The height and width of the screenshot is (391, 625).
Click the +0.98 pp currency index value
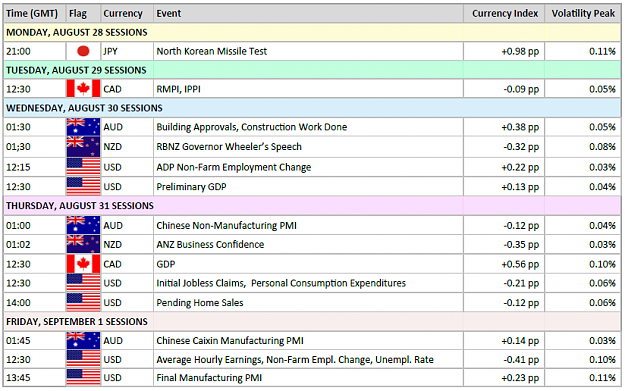[520, 51]
